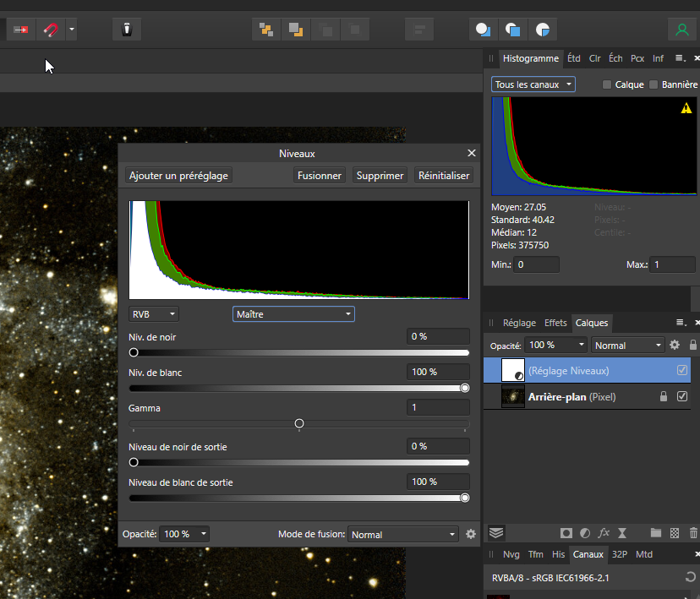Screen dimensions: 700x599
Task: Hide the Arrière-plan layer
Action: (682, 396)
